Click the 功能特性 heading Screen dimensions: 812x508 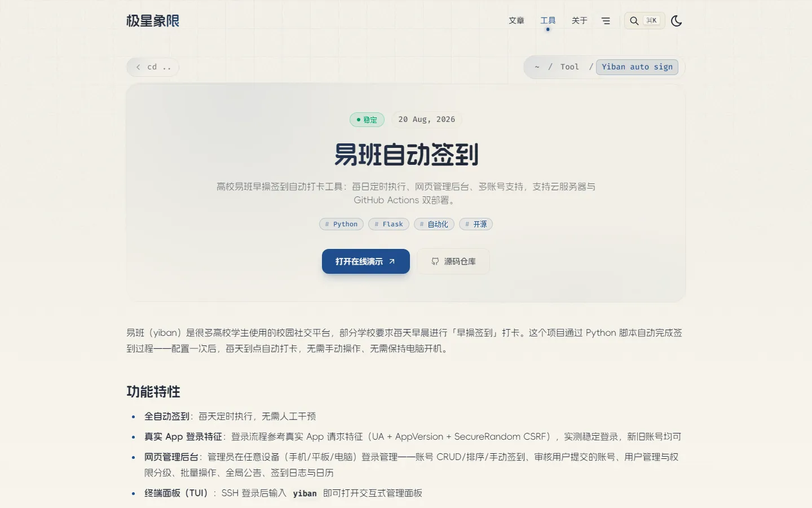coord(153,392)
